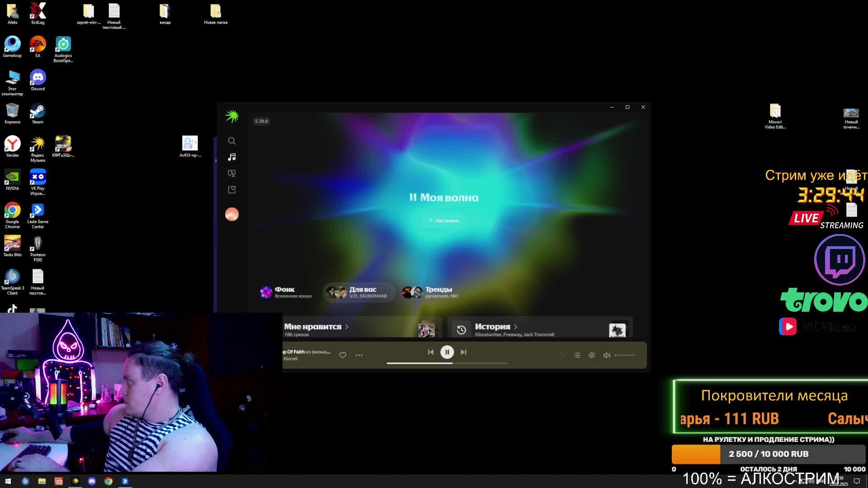This screenshot has width=868, height=488.
Task: Like the current track with heart icon
Action: [343, 355]
